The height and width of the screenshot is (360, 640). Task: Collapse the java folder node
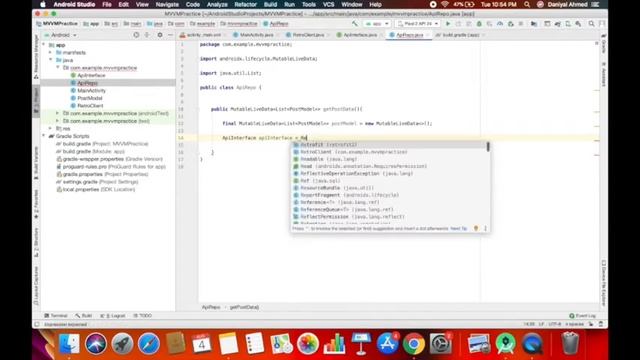click(51, 60)
